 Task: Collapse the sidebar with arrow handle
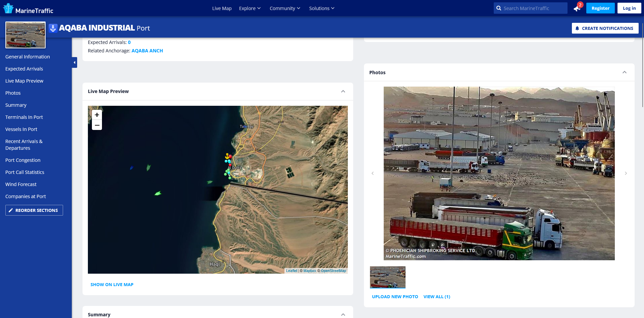[74, 62]
